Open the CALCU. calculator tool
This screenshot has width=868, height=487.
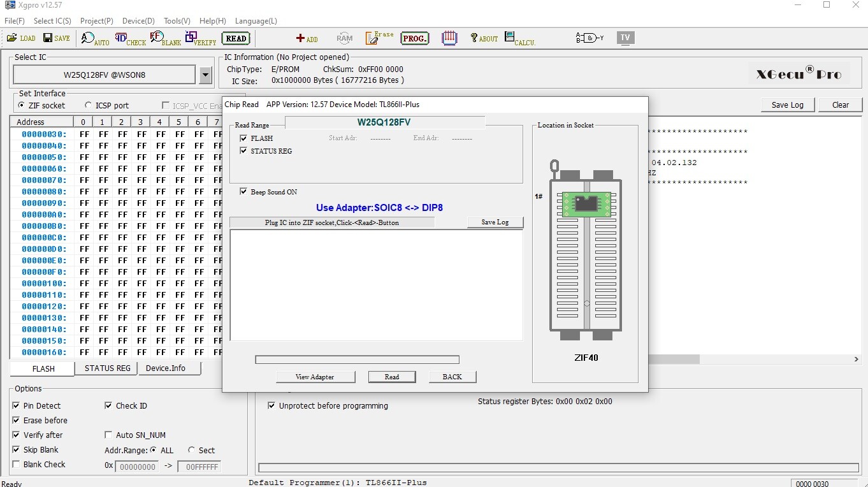pos(519,39)
